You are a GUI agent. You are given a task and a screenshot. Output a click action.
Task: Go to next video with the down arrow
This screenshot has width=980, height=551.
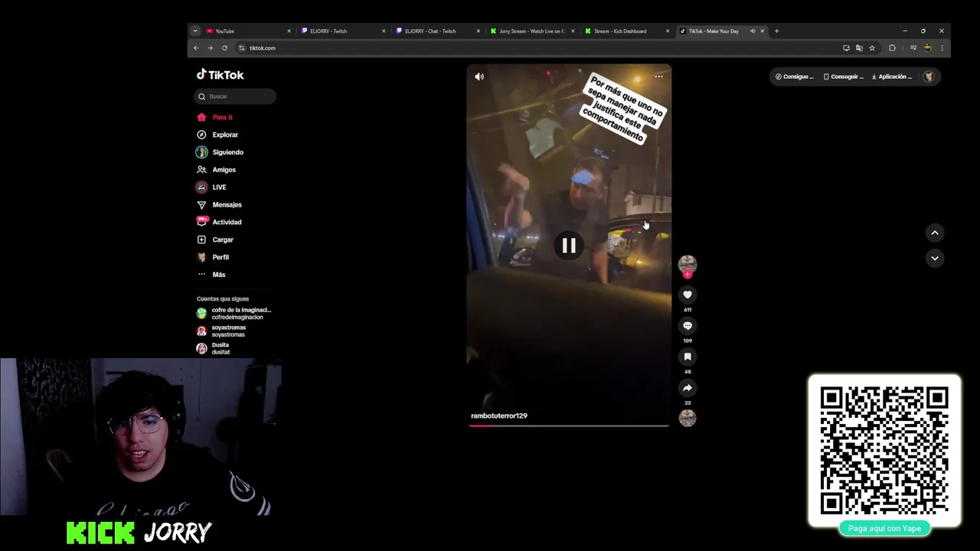click(x=935, y=258)
